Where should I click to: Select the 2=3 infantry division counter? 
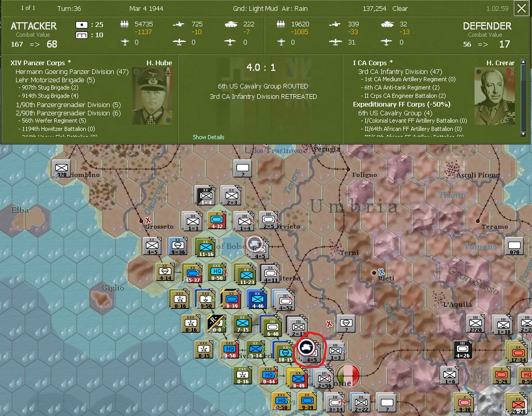(x=232, y=196)
